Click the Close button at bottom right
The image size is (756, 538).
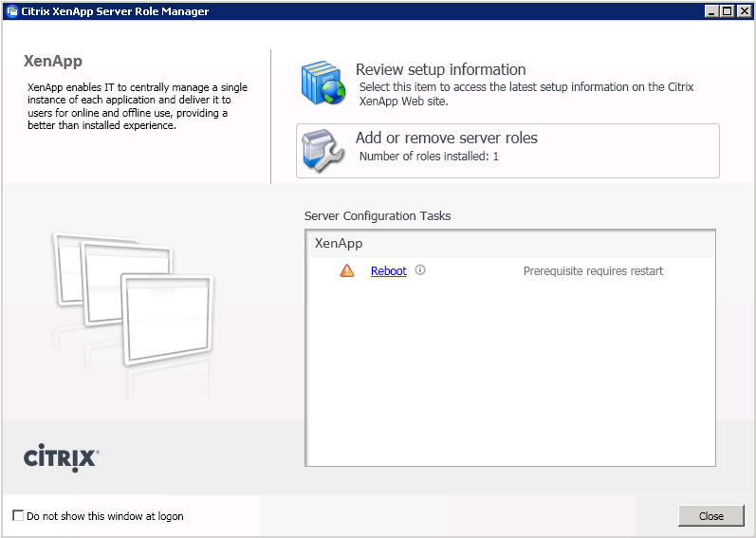(711, 516)
